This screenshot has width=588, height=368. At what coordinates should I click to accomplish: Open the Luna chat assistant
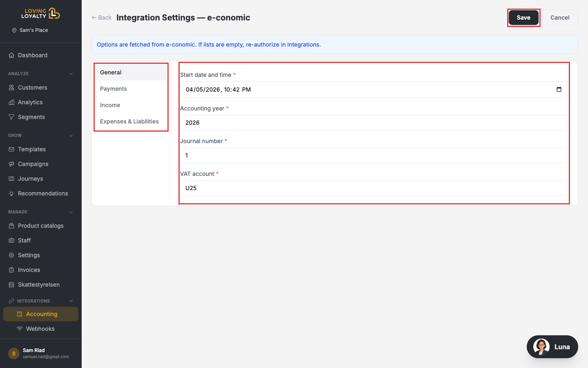(552, 347)
